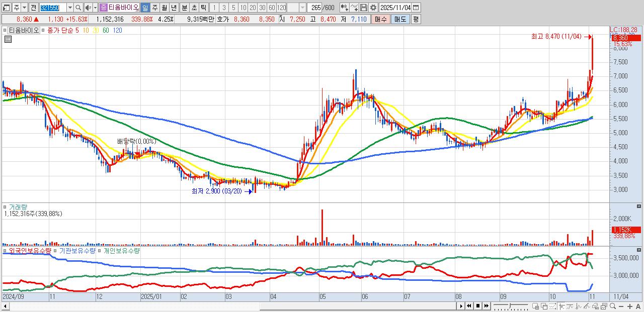The image size is (644, 312).
Task: Expand the dropdown arrow next to speaker
Action: tap(95, 8)
